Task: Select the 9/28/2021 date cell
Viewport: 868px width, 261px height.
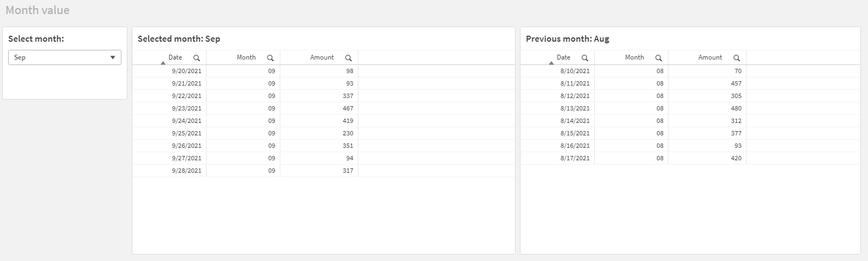Action: pos(169,171)
